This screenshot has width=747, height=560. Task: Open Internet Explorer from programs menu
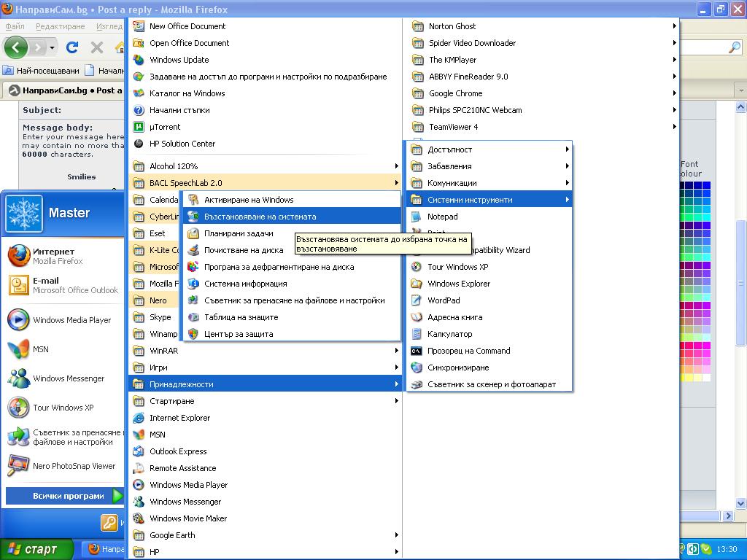(x=179, y=418)
